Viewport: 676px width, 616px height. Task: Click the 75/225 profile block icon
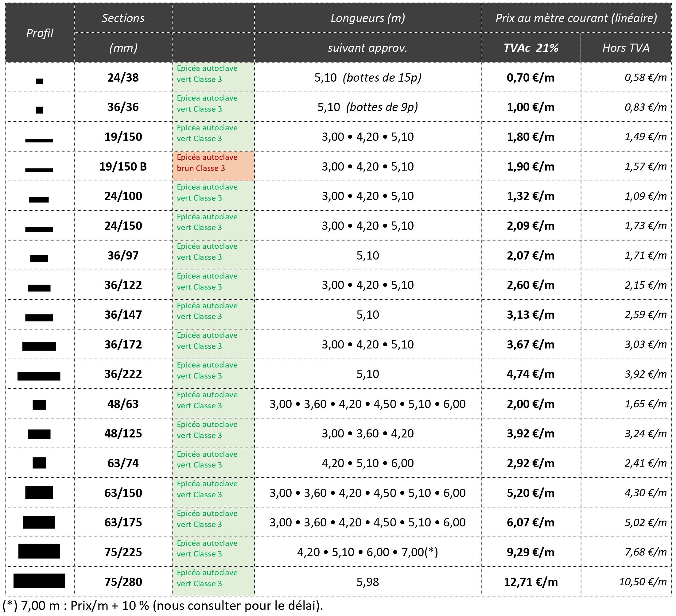(x=39, y=551)
